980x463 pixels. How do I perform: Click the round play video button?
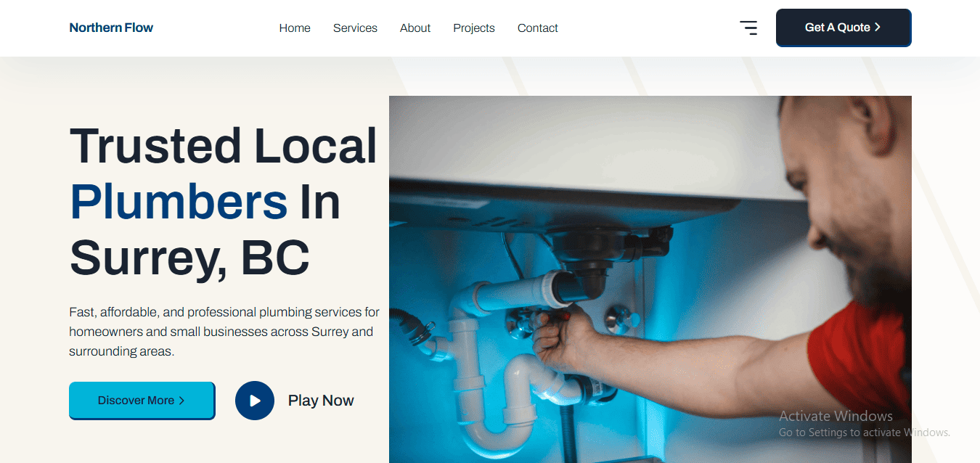[255, 401]
